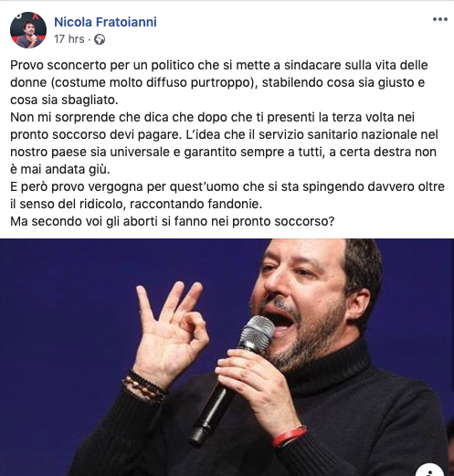The width and height of the screenshot is (454, 476).
Task: Click the globe public privacy icon
Action: [100, 39]
